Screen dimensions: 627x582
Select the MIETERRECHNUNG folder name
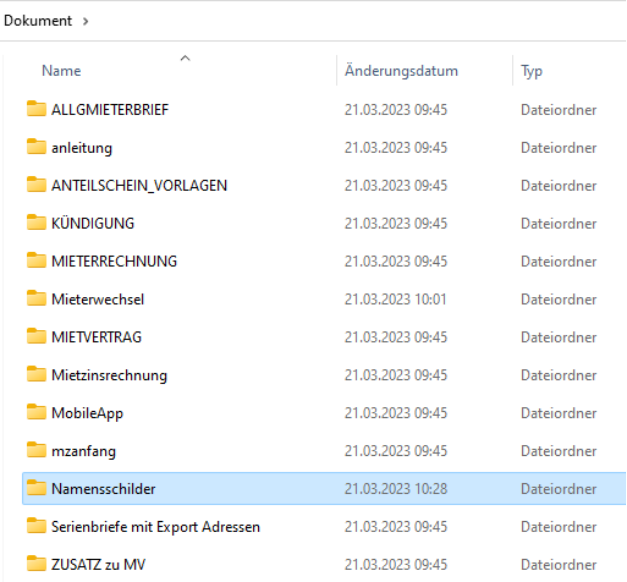click(114, 261)
